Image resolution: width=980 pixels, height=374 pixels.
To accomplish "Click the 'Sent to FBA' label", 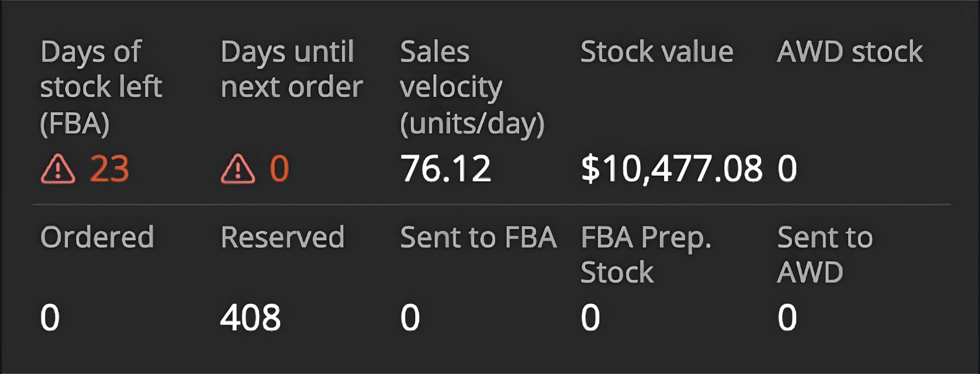I will pos(478,237).
